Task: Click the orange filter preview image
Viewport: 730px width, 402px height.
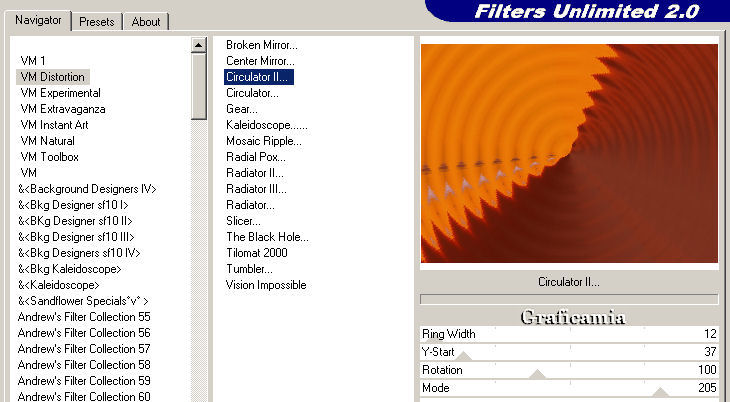Action: [x=569, y=153]
